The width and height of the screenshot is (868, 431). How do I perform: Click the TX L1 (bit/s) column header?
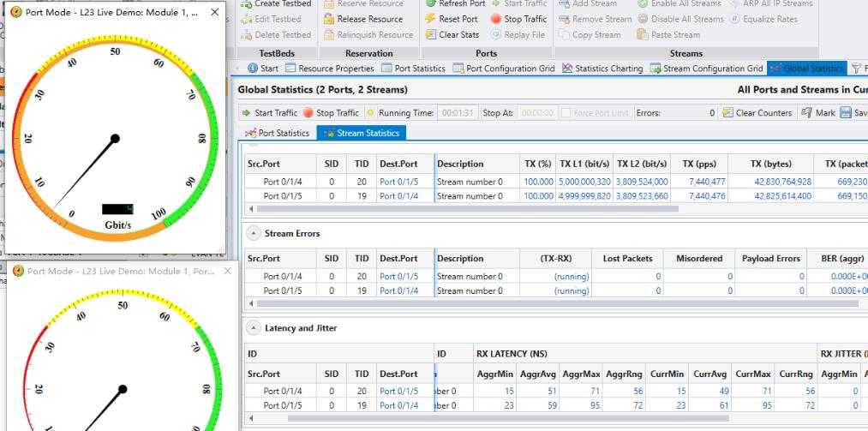(x=584, y=164)
